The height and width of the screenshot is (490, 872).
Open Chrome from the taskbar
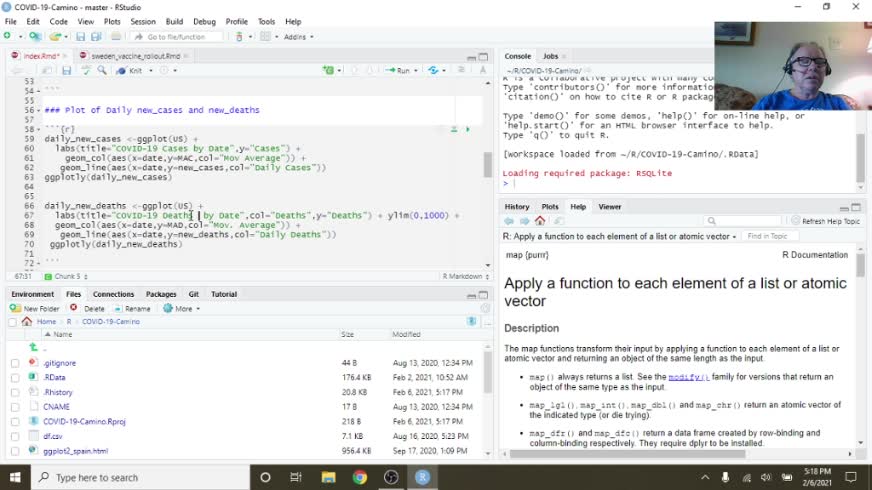tap(360, 477)
